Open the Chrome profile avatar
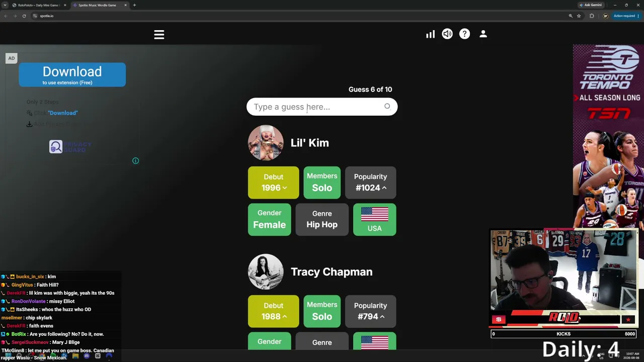The width and height of the screenshot is (644, 362). point(605,16)
